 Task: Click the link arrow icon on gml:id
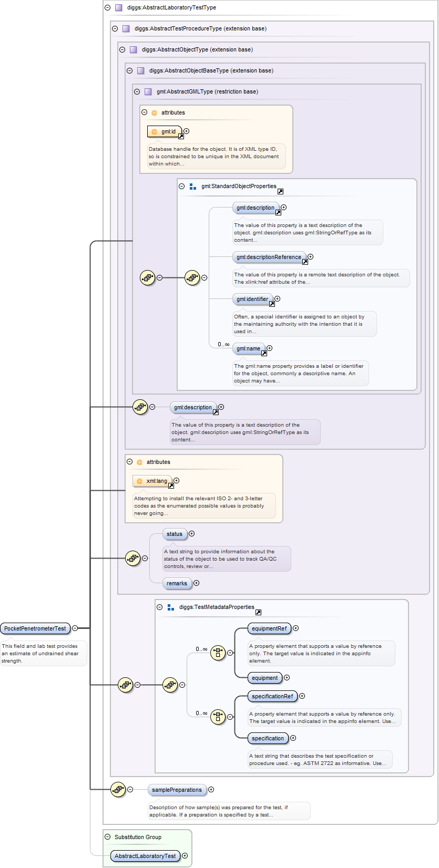[x=181, y=136]
